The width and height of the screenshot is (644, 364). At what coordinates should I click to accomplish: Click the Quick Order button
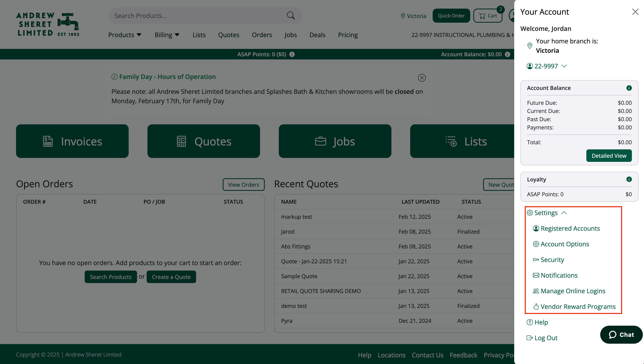(x=451, y=16)
